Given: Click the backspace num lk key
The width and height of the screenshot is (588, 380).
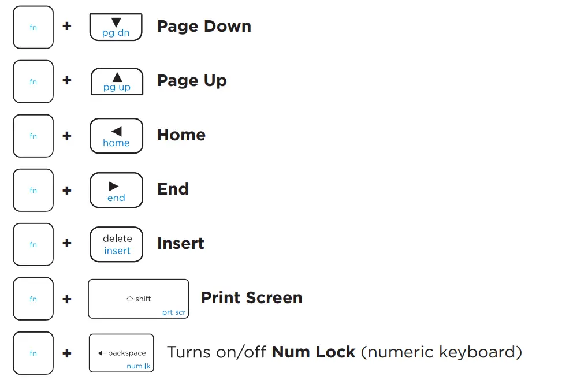Looking at the screenshot, I should pyautogui.click(x=121, y=353).
